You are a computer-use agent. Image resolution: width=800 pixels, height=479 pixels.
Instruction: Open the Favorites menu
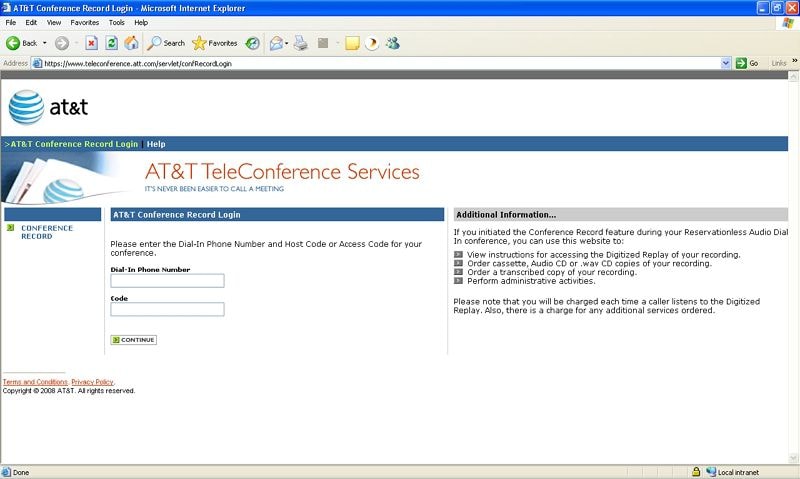[85, 22]
